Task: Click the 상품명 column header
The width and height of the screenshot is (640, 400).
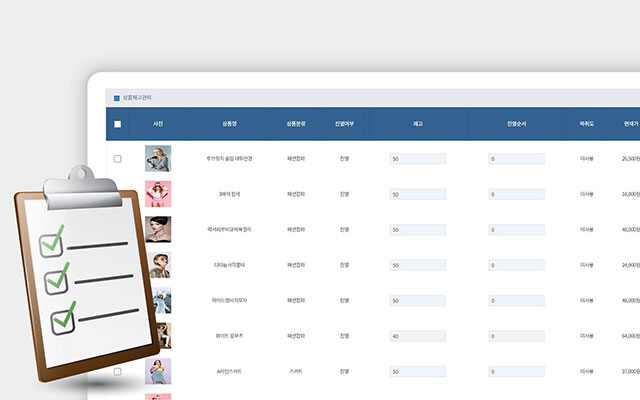Action: point(229,124)
